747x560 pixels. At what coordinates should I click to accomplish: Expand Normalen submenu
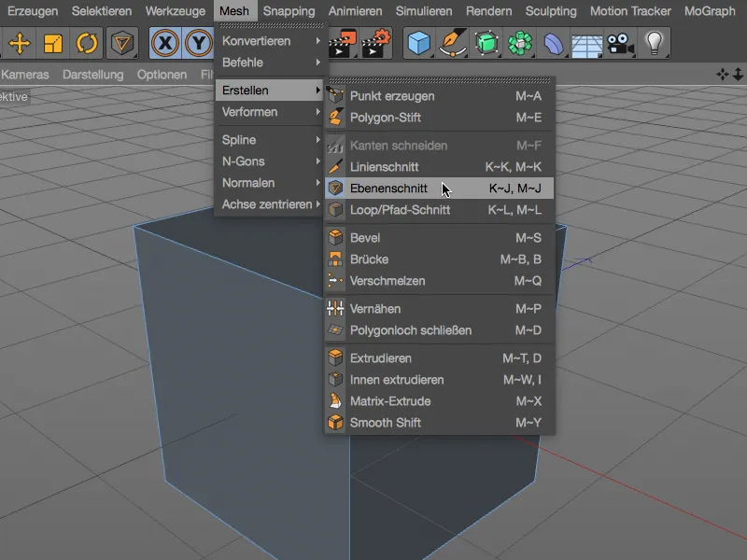tap(270, 183)
